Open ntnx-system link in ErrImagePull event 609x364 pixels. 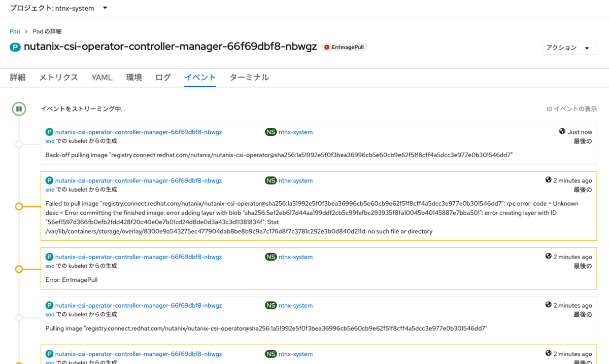pos(295,257)
